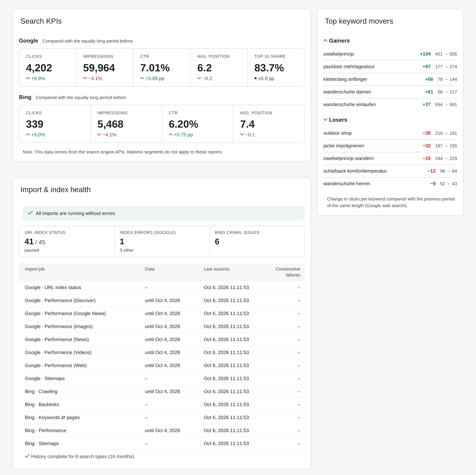Viewport: 476px width, 475px height.
Task: Click the up arrow next to Bing clicks +9.0%
Action: click(x=28, y=135)
